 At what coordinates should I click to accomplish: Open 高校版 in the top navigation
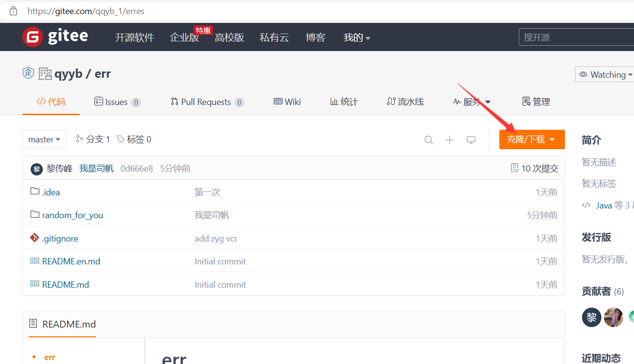pos(229,37)
